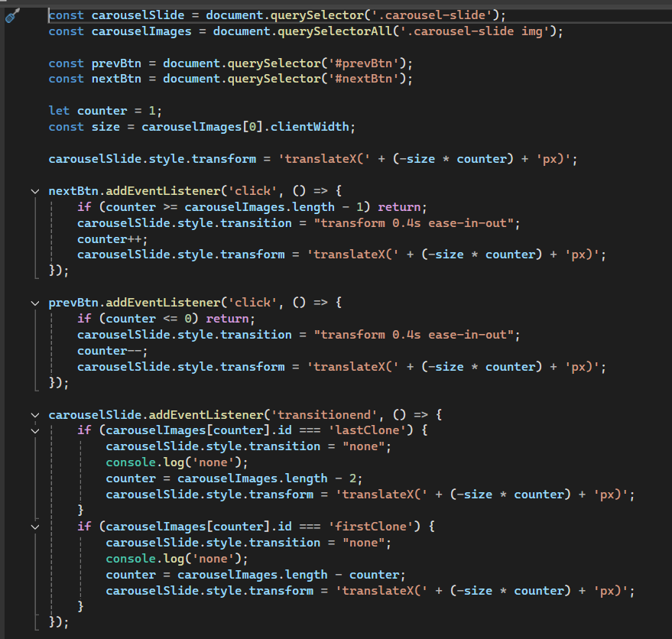The height and width of the screenshot is (639, 672).
Task: Collapse the if 'firstClone' block
Action: pos(35,527)
